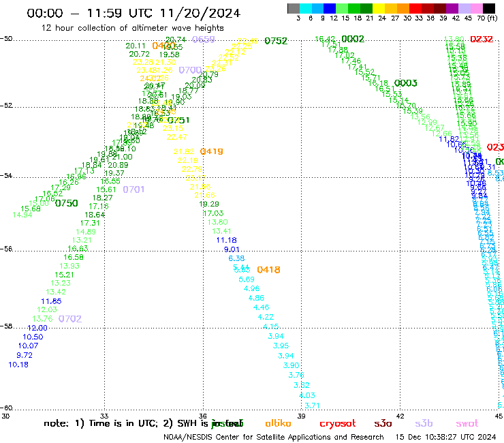Click the longitude axis label '39'
The image size is (504, 443).
[301, 416]
